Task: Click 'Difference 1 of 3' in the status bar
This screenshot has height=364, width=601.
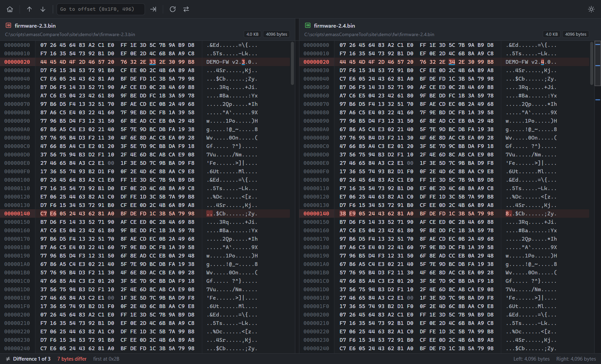Action: tap(32, 359)
